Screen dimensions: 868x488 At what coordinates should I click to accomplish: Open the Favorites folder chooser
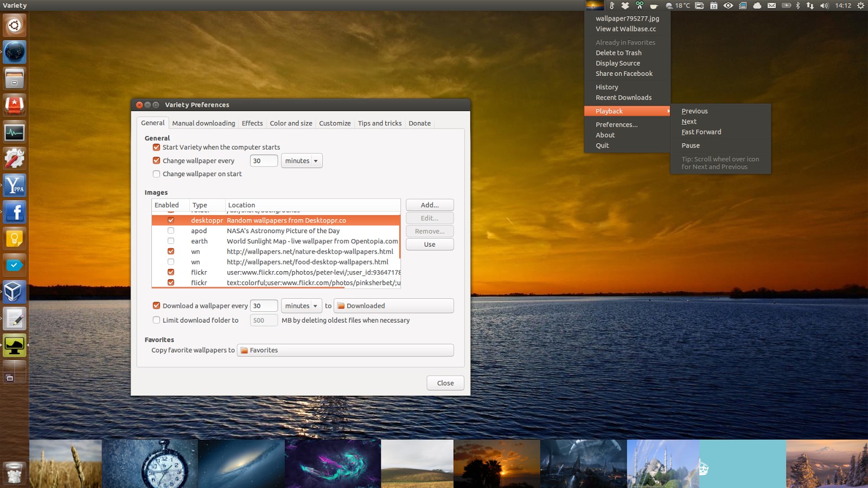coord(345,350)
